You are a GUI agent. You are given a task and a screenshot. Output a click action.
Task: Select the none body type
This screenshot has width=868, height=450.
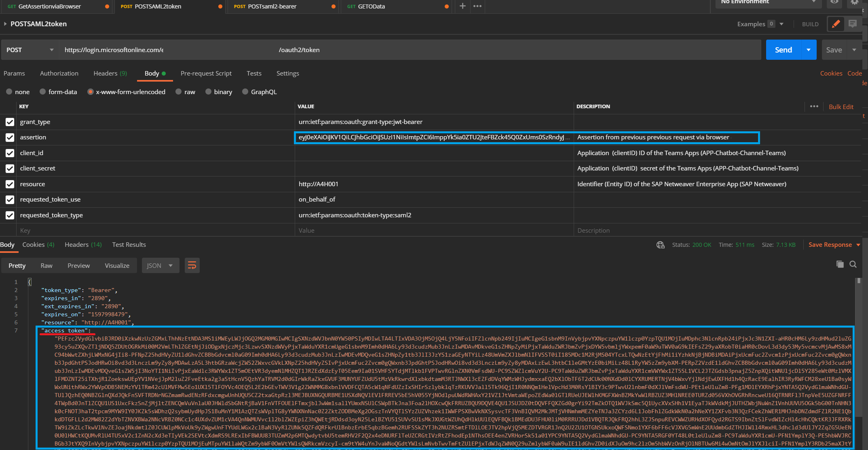pyautogui.click(x=9, y=92)
